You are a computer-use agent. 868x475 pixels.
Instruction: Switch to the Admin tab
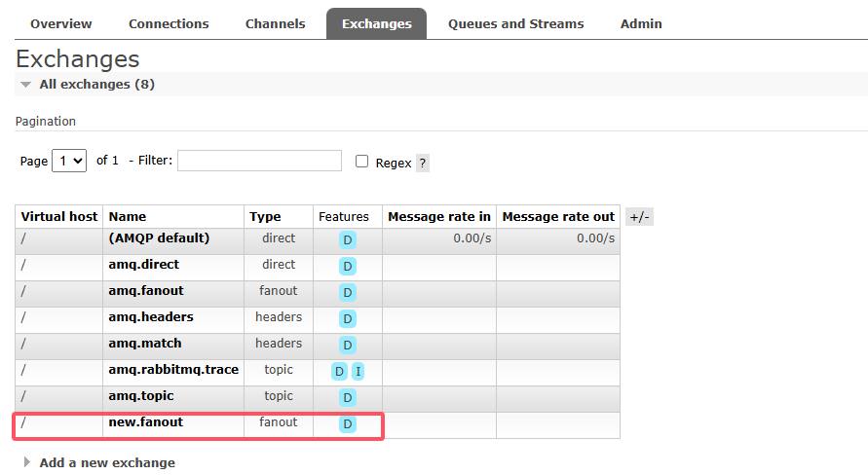click(641, 23)
